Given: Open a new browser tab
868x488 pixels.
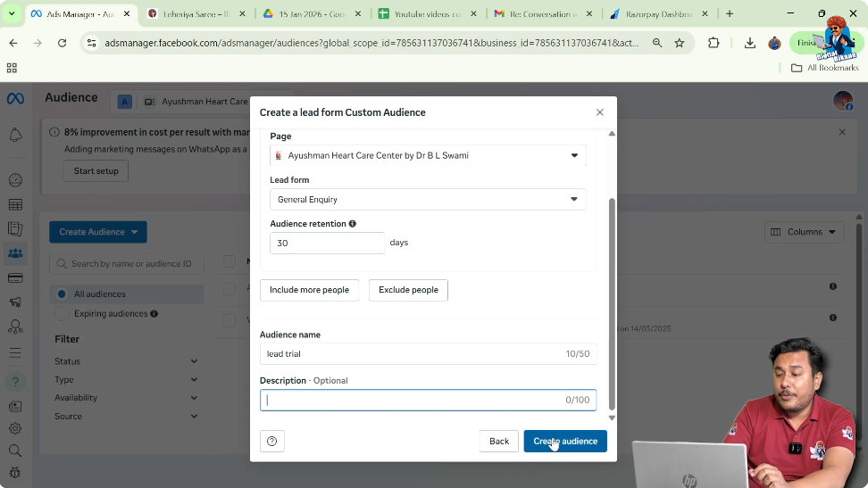Looking at the screenshot, I should pyautogui.click(x=730, y=14).
